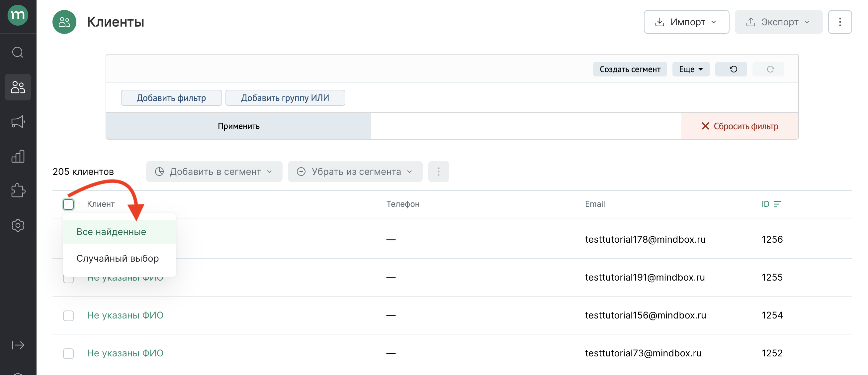Click the Сбросить фильтр button

739,126
